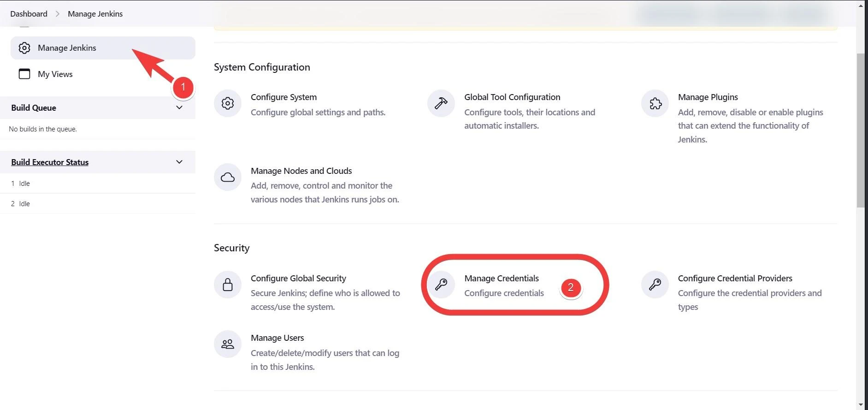Screen dimensions: 868x410
Task: Open the Manage Users title link
Action: (x=277, y=338)
